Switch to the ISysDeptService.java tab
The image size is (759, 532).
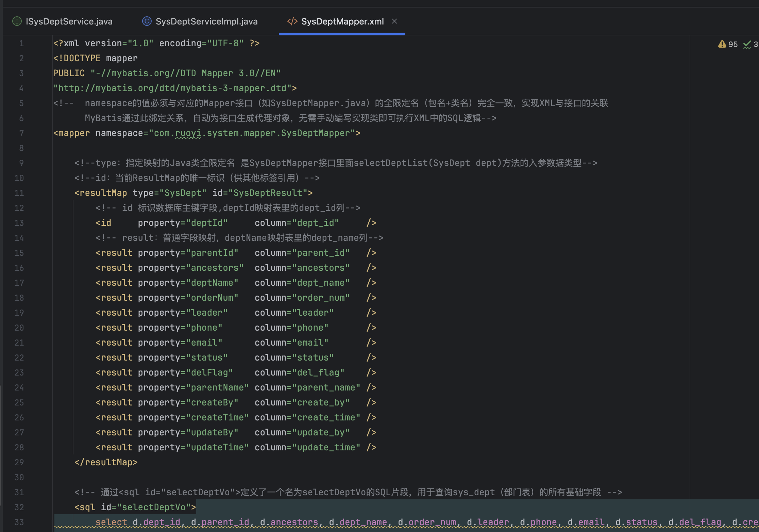coord(69,21)
